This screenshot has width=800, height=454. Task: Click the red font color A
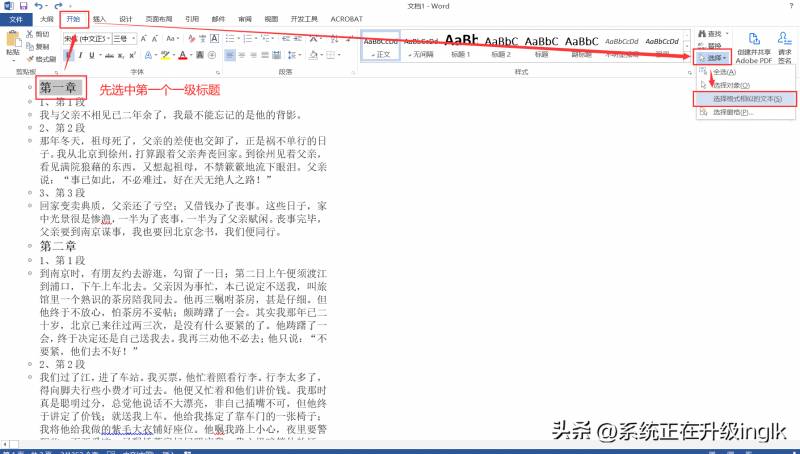click(183, 55)
